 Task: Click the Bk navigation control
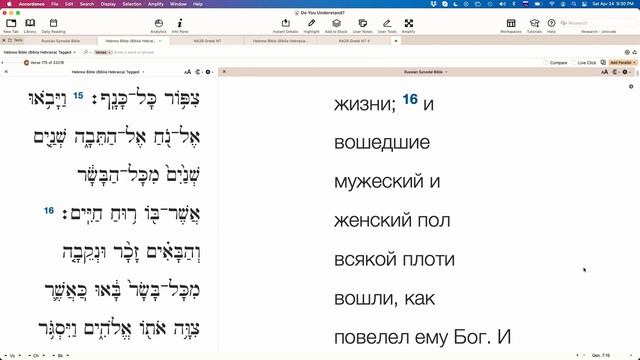(x=60, y=356)
